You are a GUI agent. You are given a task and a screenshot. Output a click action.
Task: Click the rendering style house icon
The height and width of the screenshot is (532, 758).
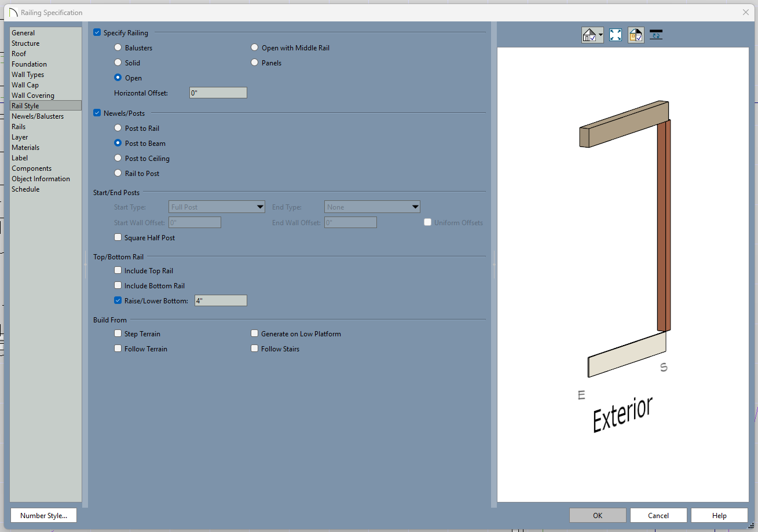point(589,35)
